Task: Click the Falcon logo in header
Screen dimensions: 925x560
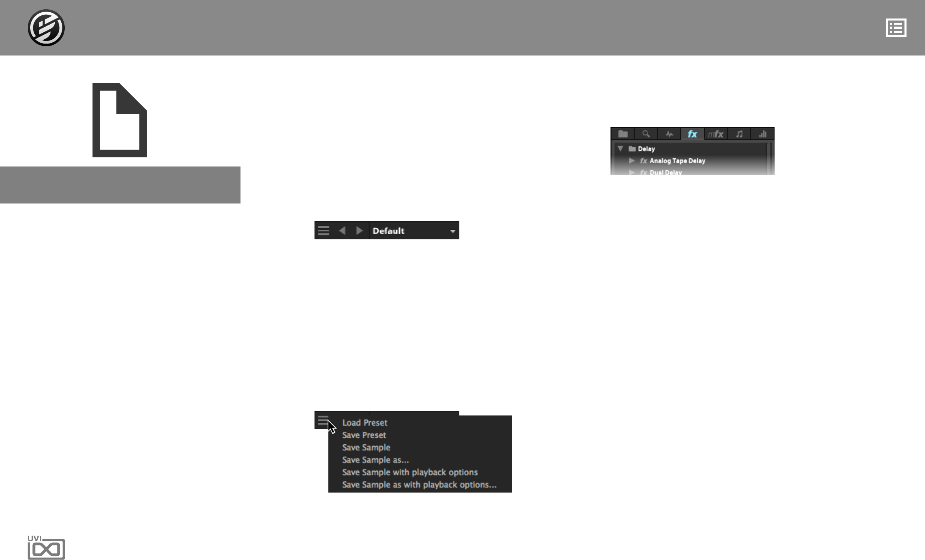Action: (46, 28)
